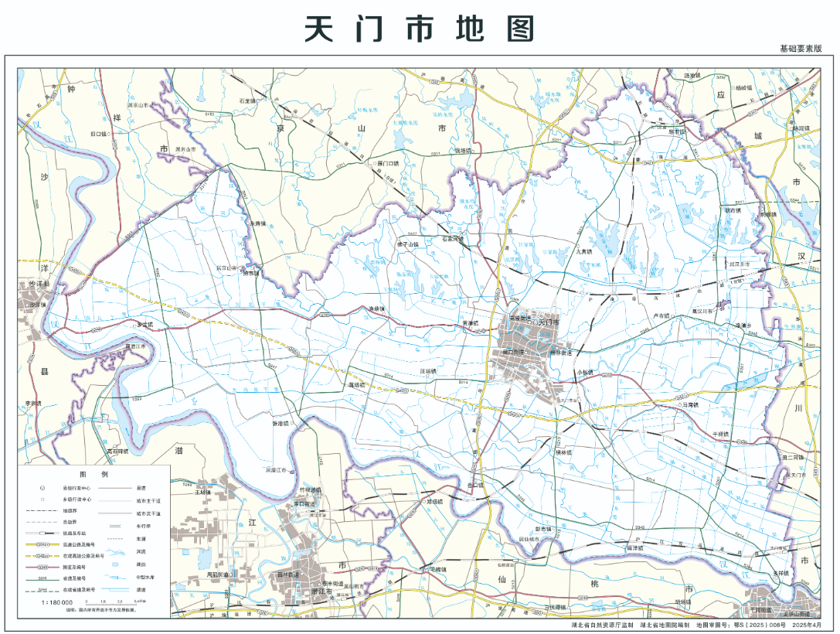Click the county-level administrative center symbol in legend

(x=43, y=488)
